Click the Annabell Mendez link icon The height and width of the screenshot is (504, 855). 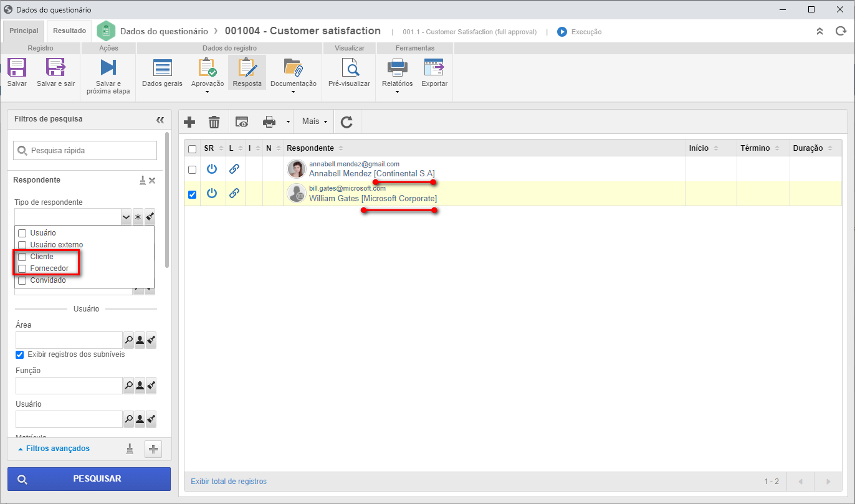(x=234, y=169)
